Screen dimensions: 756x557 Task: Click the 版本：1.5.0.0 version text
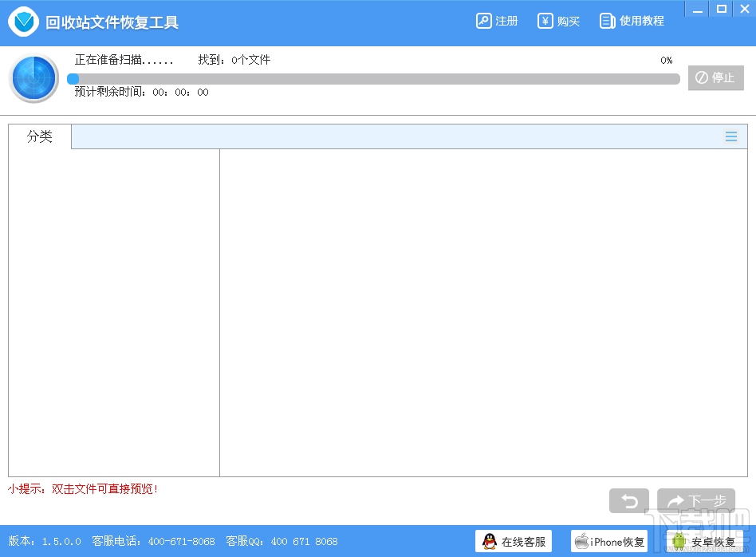tap(45, 541)
